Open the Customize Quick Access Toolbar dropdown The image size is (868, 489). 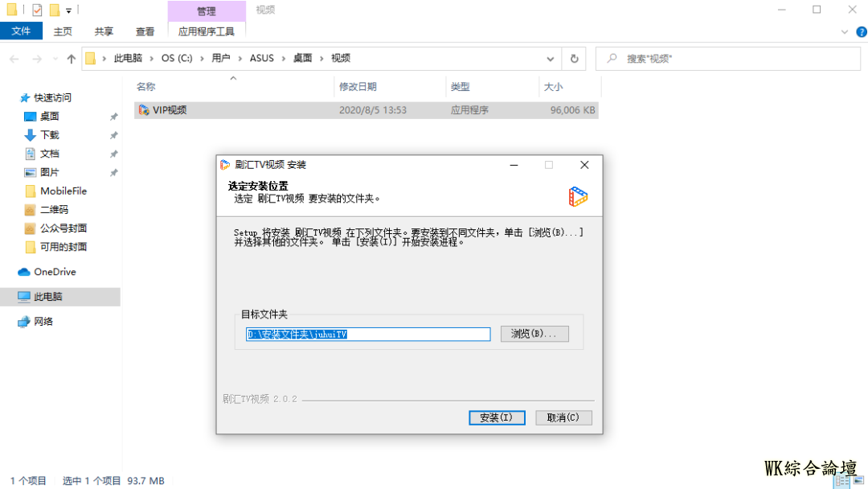[68, 10]
